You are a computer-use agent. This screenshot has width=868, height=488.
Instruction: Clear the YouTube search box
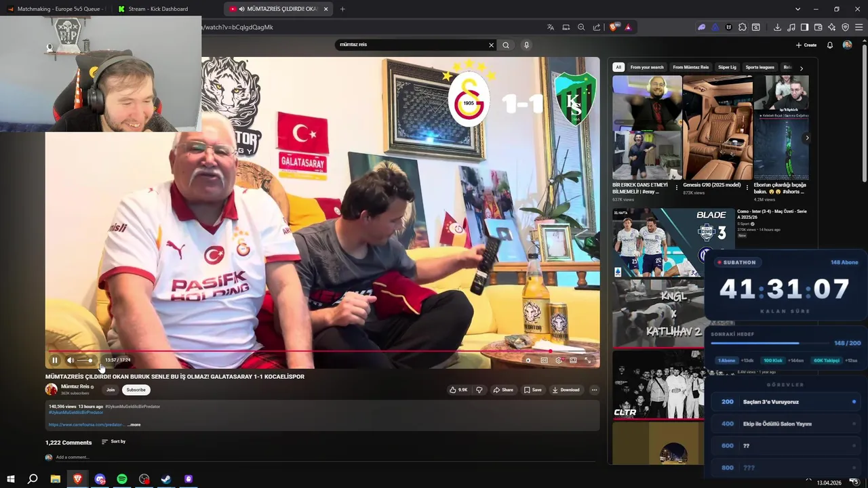pyautogui.click(x=491, y=45)
